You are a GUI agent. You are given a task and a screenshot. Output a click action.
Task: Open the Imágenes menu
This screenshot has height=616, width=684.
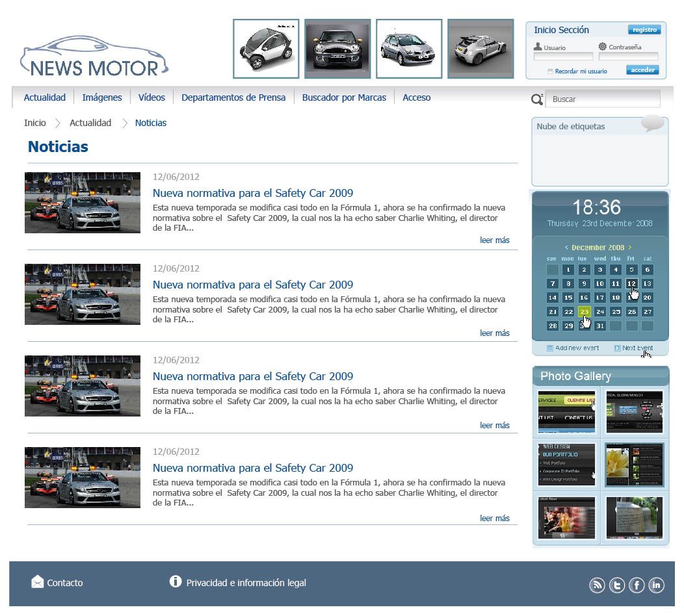[102, 97]
